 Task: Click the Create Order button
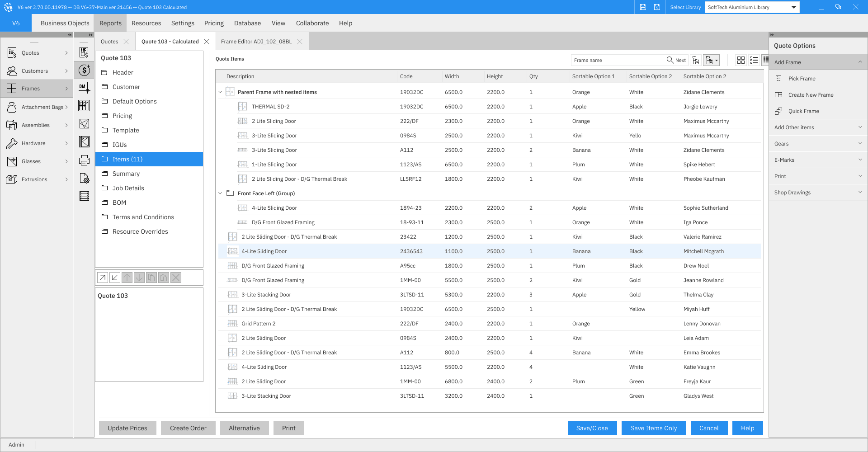[x=188, y=428]
